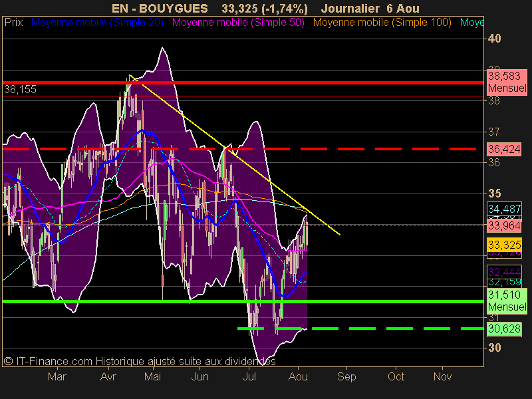
Task: Click the '30,628' dashed support price tag
Action: coord(504,329)
